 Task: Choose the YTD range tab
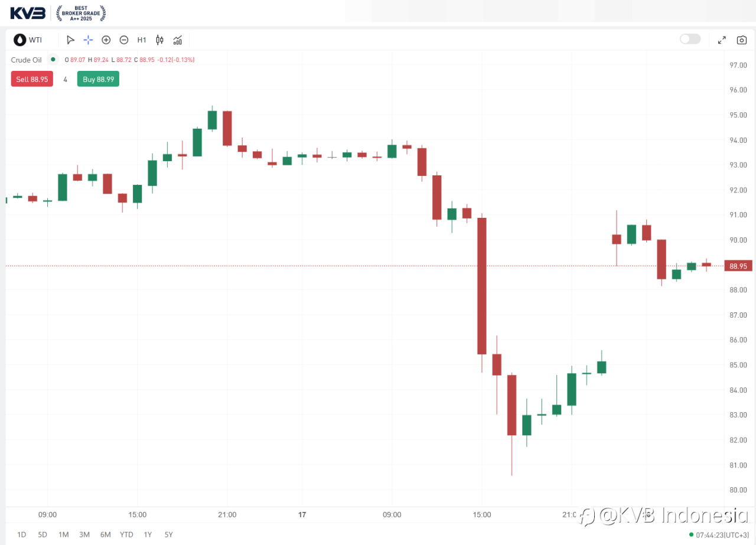coord(126,534)
